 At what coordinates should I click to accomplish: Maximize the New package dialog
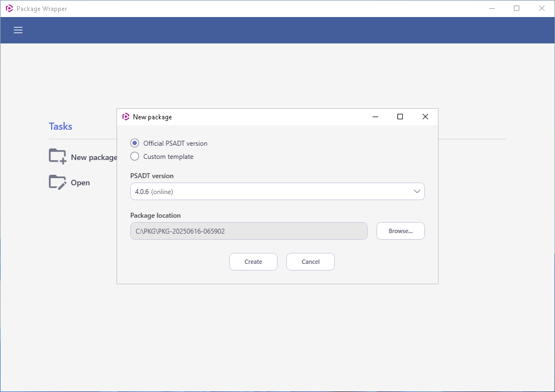point(400,117)
